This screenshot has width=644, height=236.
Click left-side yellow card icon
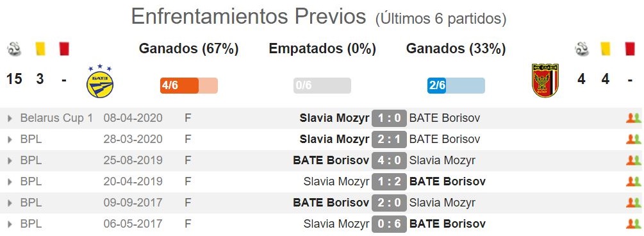[40, 49]
